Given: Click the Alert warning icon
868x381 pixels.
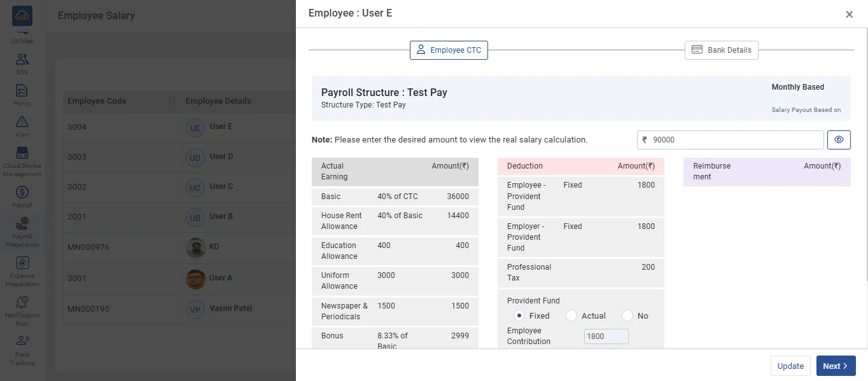Looking at the screenshot, I should point(22,122).
